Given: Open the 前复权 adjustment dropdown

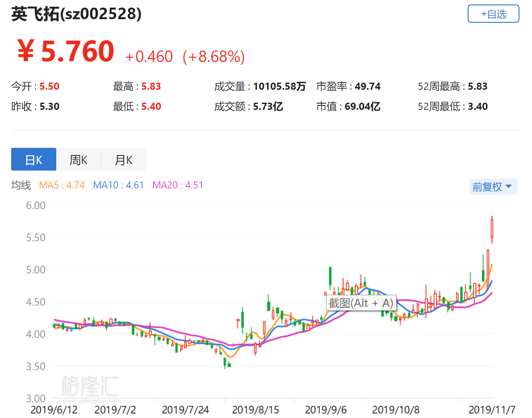Looking at the screenshot, I should tap(493, 187).
